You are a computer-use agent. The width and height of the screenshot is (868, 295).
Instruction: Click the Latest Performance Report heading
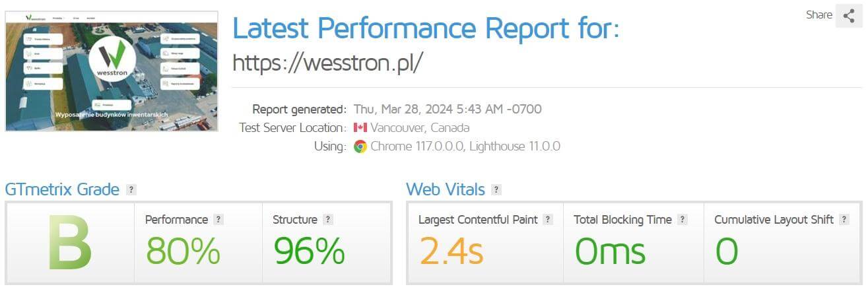[x=426, y=28]
